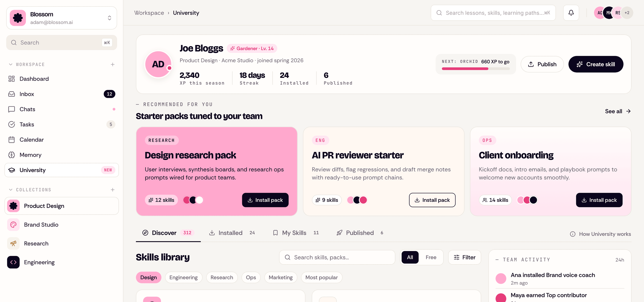This screenshot has width=644, height=302.
Task: Click the Dashboard grid icon
Action: click(x=11, y=79)
